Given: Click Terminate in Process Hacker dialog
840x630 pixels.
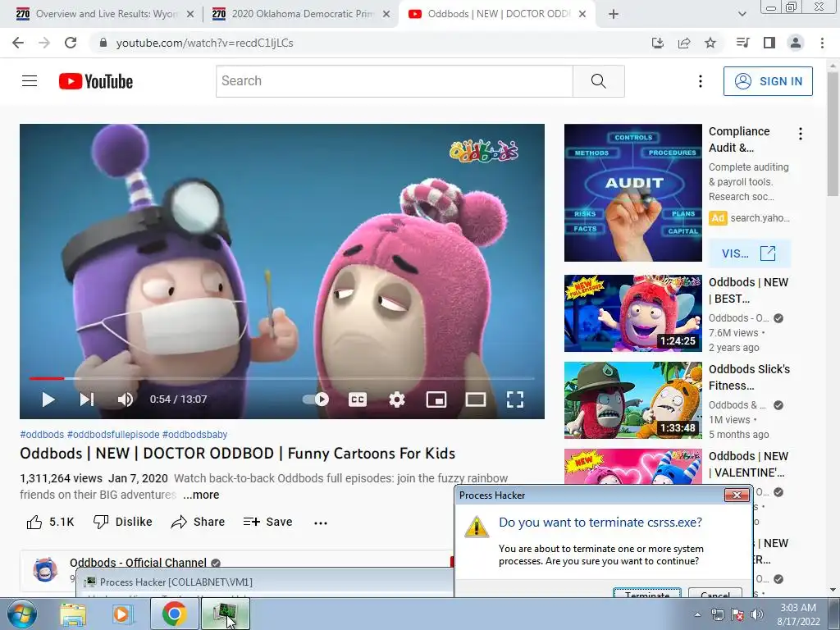Looking at the screenshot, I should 647,594.
